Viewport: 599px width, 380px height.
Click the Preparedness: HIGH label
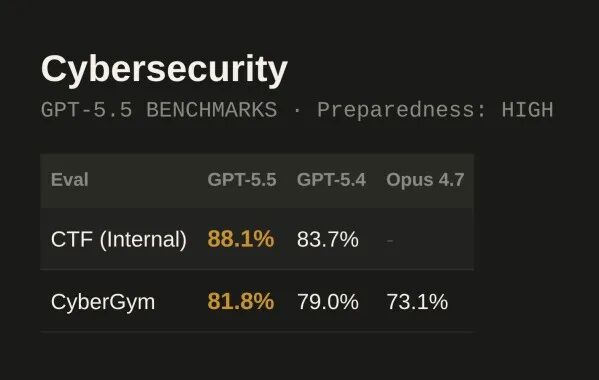tap(435, 110)
